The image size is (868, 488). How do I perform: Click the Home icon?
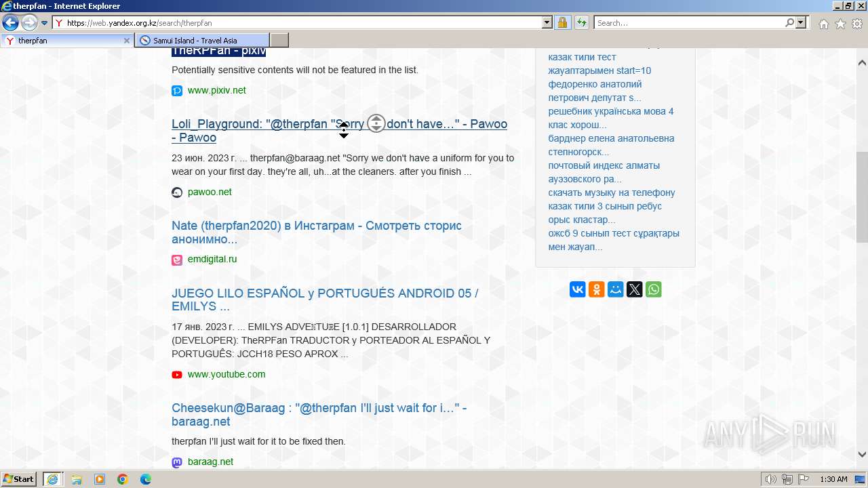[823, 24]
